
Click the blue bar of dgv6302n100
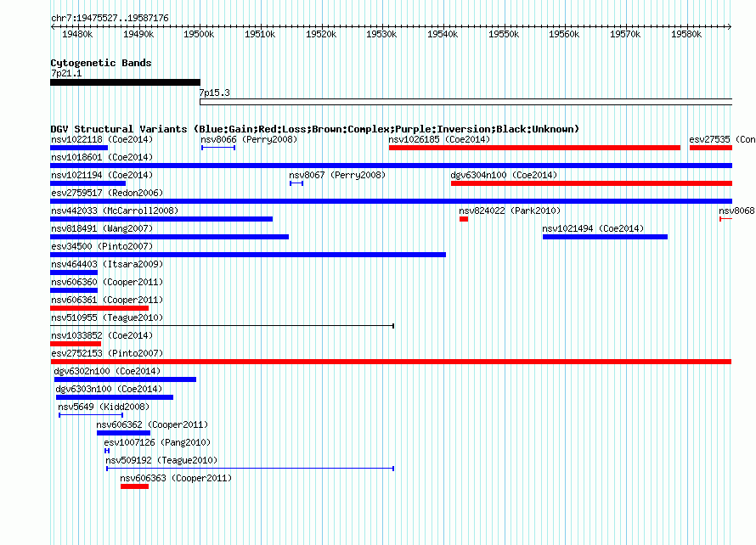126,379
